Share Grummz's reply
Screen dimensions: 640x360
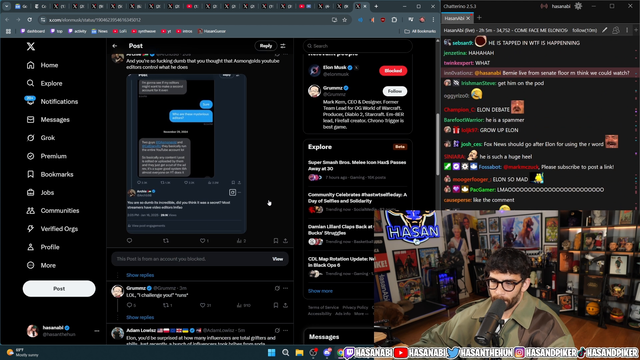[x=285, y=305]
